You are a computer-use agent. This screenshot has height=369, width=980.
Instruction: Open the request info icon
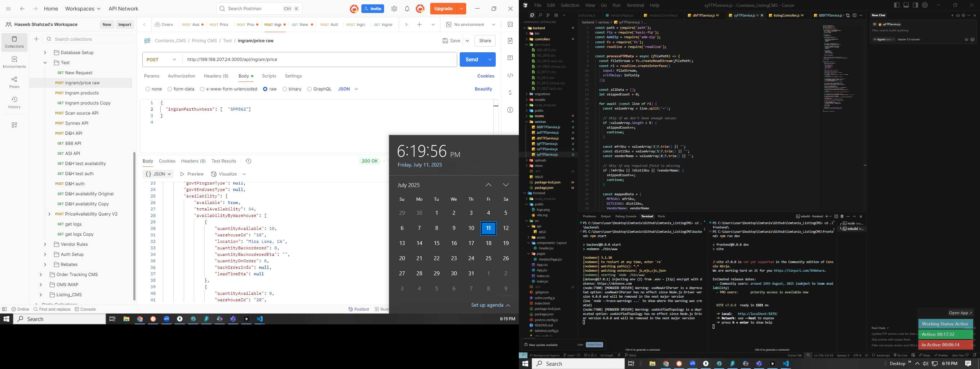(510, 110)
